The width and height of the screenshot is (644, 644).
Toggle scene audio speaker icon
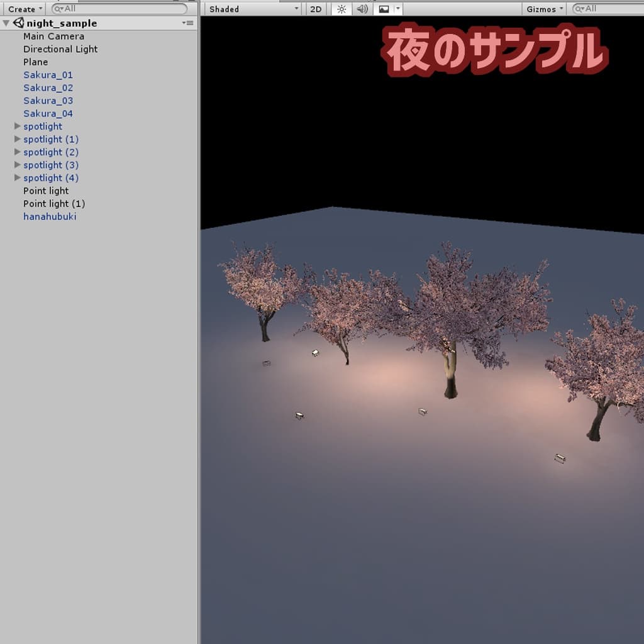[362, 9]
